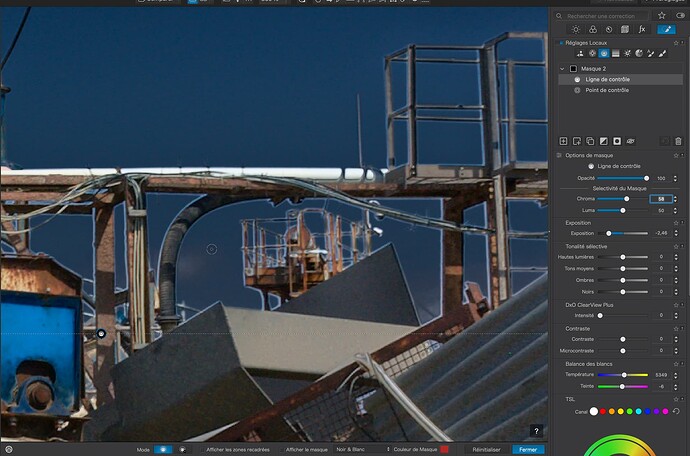Select the magenta TSL channel
Viewport: 690px width, 456px height.
(x=665, y=412)
